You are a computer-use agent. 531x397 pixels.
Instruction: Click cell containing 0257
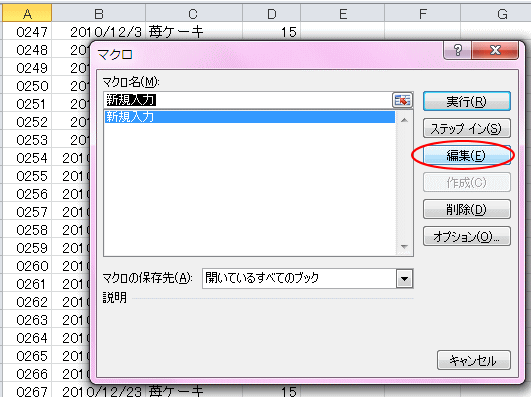pos(27,212)
